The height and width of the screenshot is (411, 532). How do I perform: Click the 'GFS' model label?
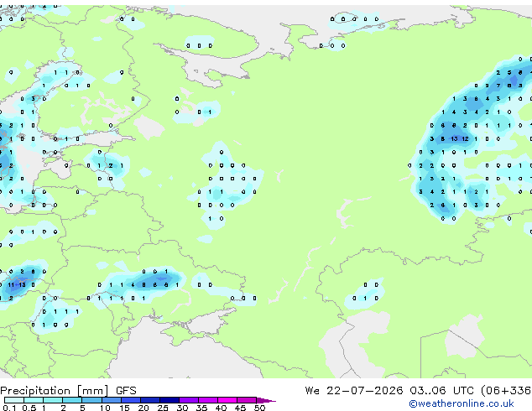(126, 391)
